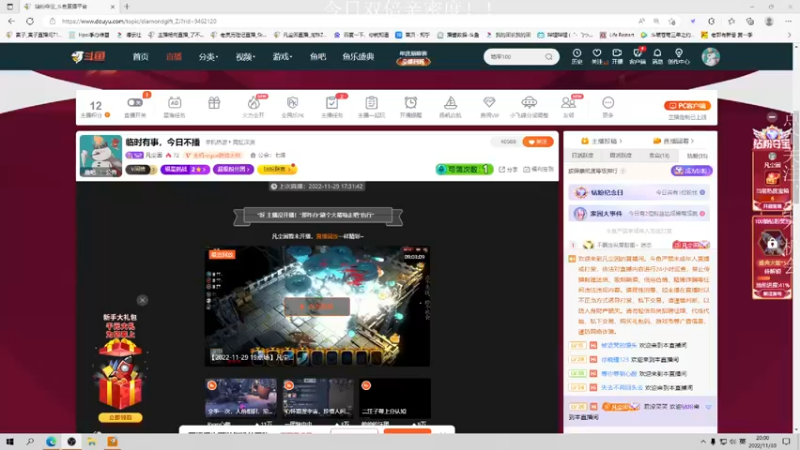Open the 鱼乐盛典 nav item
The height and width of the screenshot is (450, 800).
coord(358,57)
